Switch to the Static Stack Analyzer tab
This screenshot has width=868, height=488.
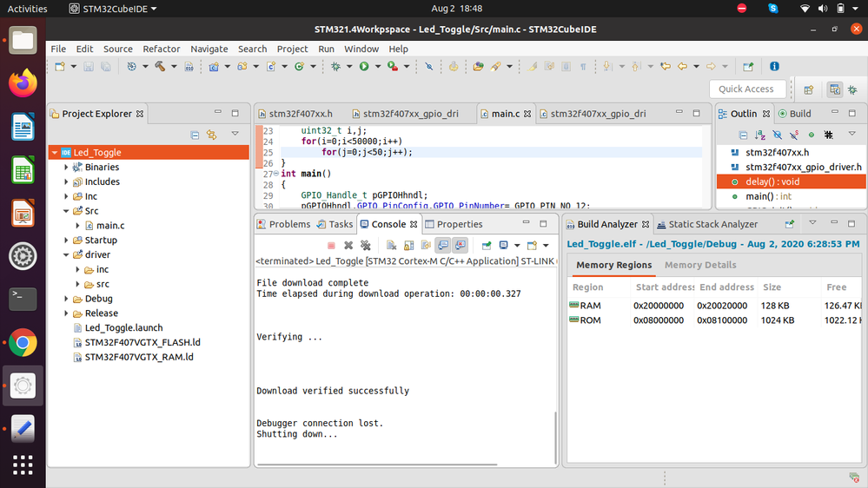pyautogui.click(x=707, y=224)
